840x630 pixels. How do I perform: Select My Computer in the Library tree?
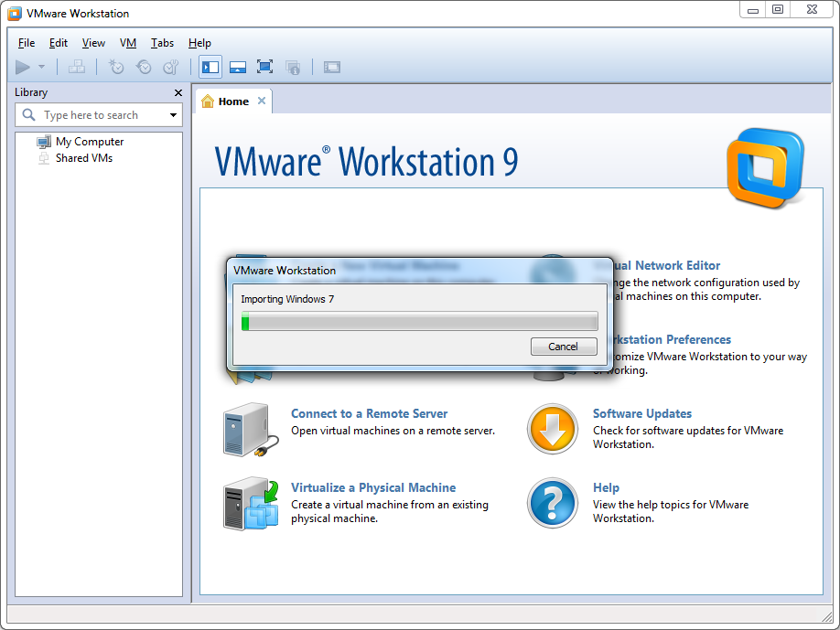[x=89, y=142]
